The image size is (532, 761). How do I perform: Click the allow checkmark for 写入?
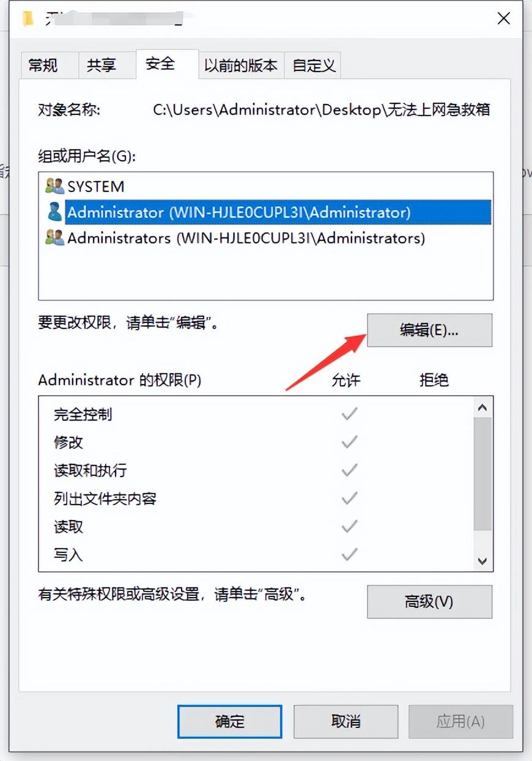(349, 555)
